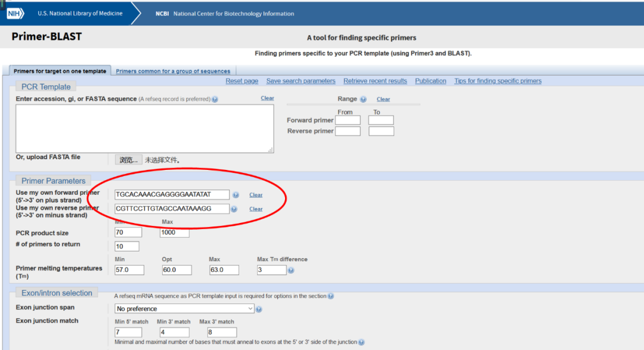
Task: Open help icon beside Max Tm difference
Action: [291, 270]
